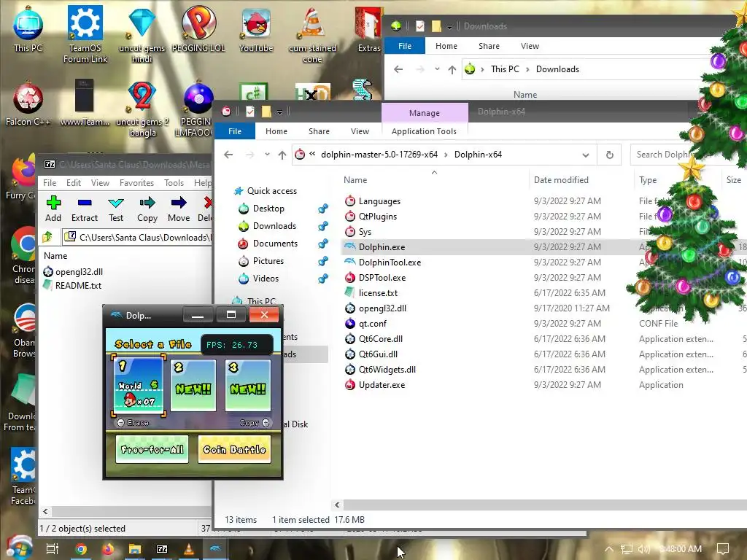The width and height of the screenshot is (747, 560).
Task: Click the Extract icon in 7-Zip
Action: pyautogui.click(x=85, y=203)
